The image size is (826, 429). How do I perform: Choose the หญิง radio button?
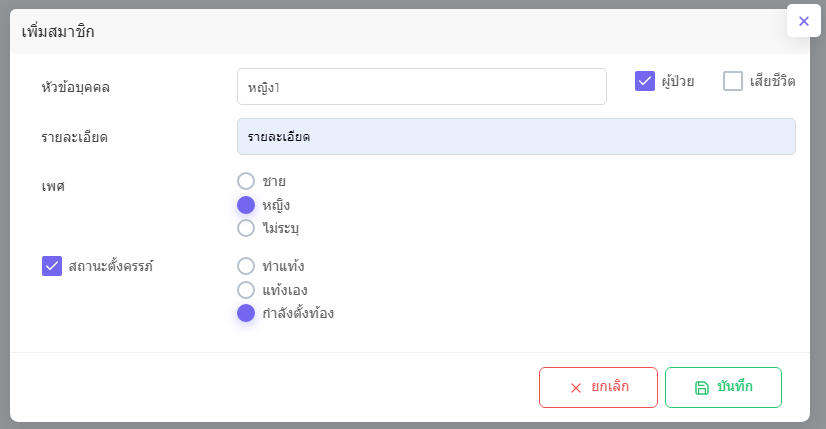pyautogui.click(x=246, y=205)
